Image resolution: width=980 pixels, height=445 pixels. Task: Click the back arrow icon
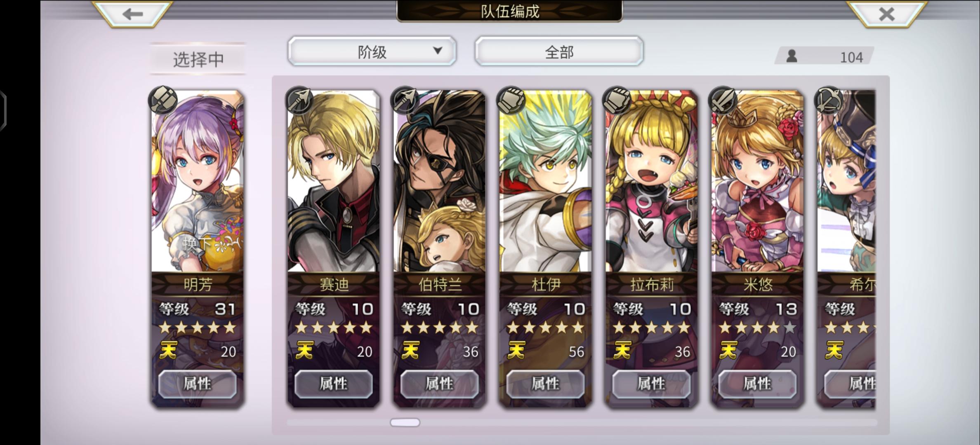pos(132,14)
